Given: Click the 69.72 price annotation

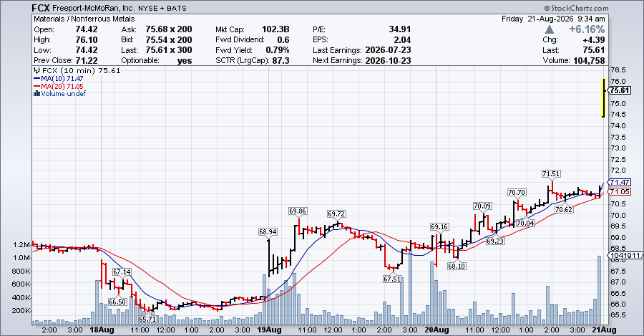Looking at the screenshot, I should point(336,214).
